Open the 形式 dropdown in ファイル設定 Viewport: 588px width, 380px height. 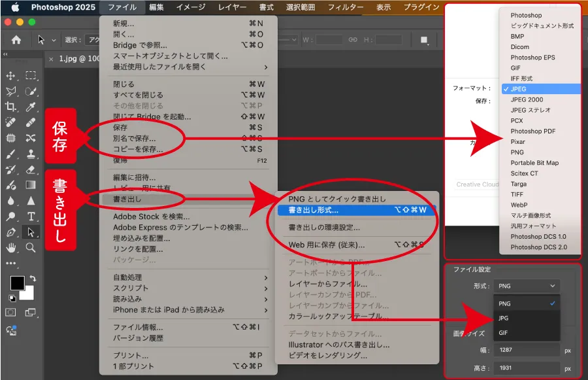tap(527, 286)
